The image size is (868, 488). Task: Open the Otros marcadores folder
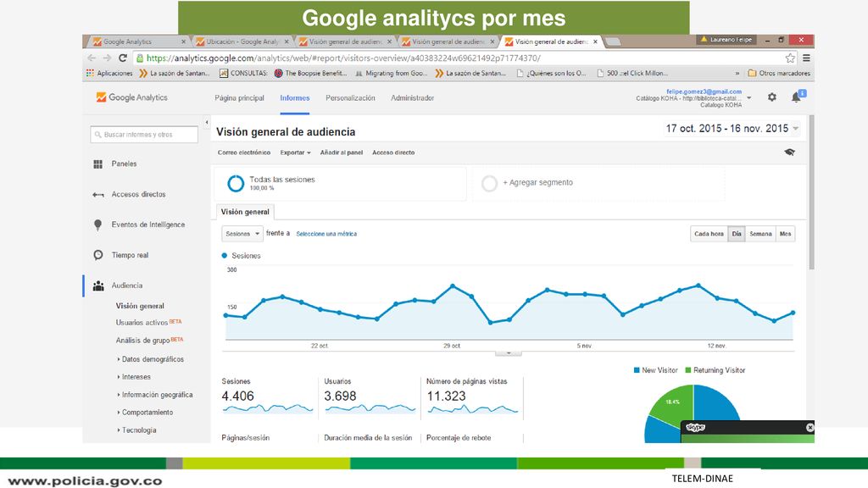(x=779, y=73)
